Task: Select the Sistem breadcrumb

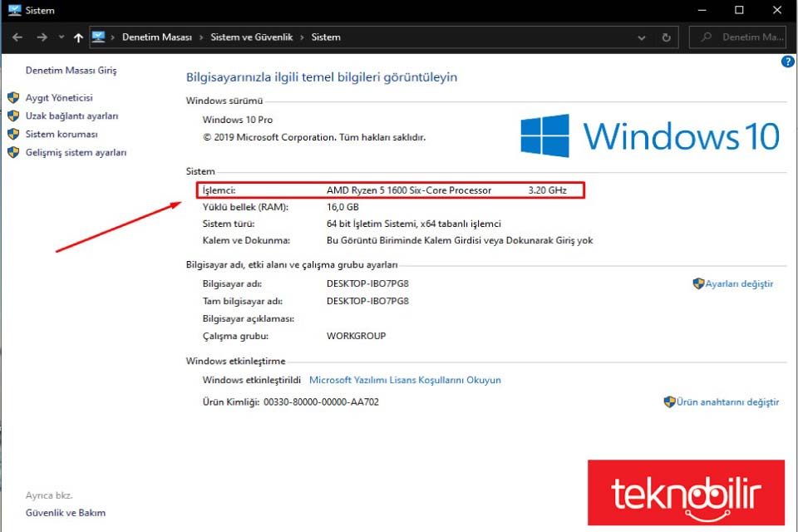Action: 326,37
